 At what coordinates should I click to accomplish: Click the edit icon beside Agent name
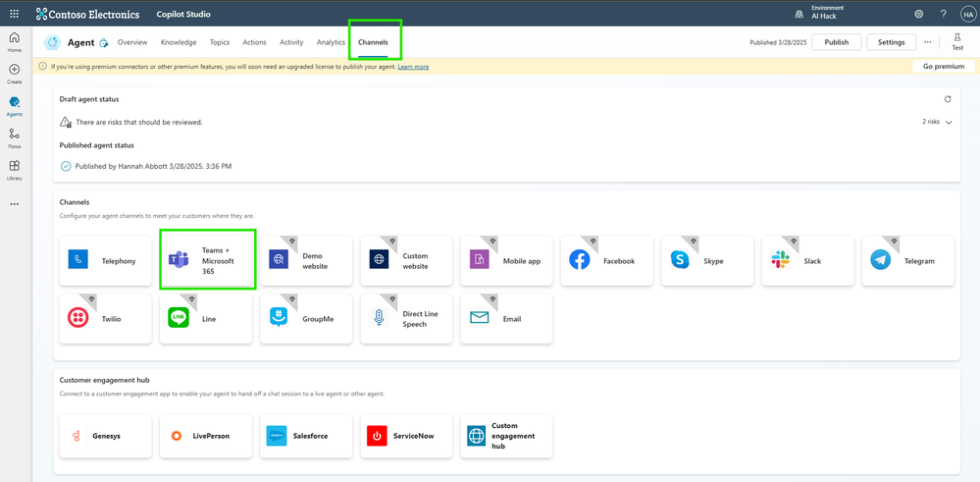point(104,43)
